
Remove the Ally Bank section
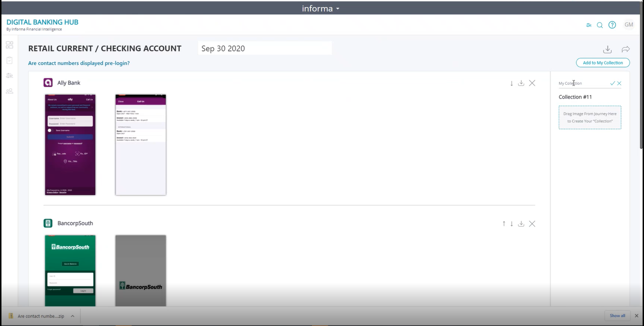[x=532, y=83]
